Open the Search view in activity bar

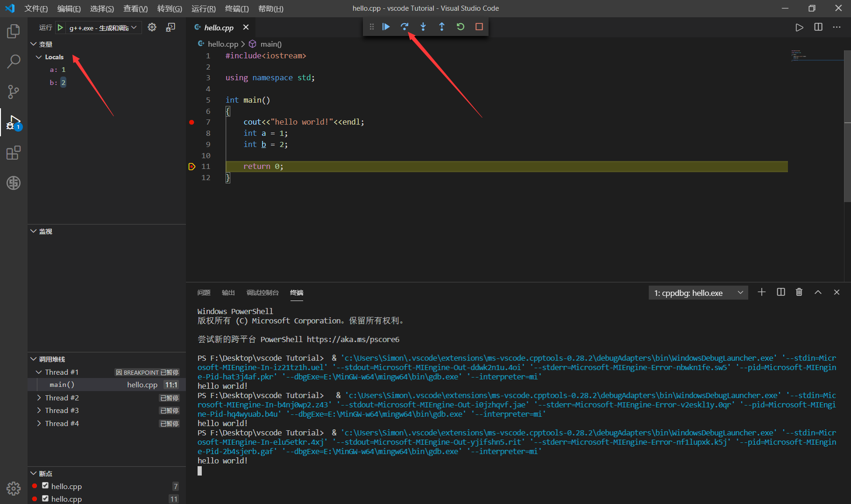click(14, 61)
